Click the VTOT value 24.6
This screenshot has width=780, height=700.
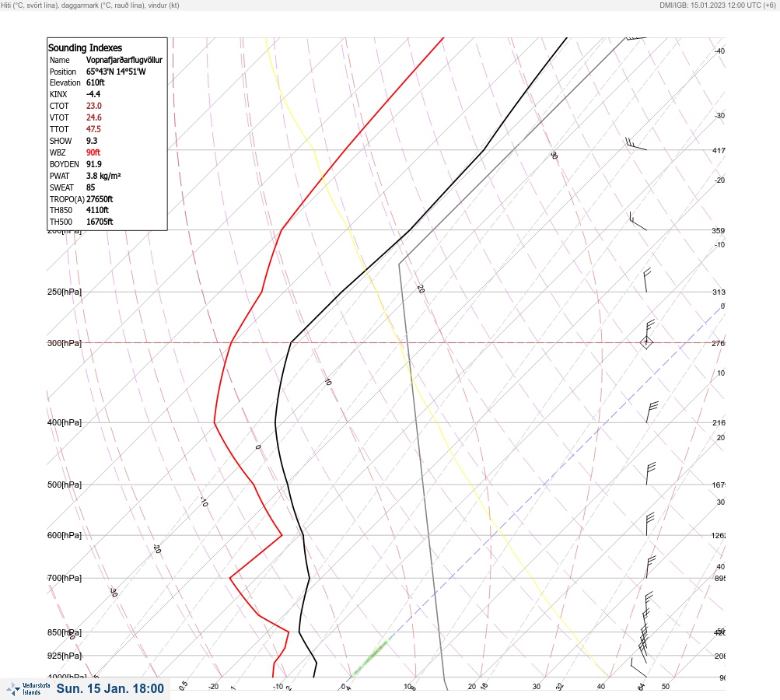coord(93,117)
